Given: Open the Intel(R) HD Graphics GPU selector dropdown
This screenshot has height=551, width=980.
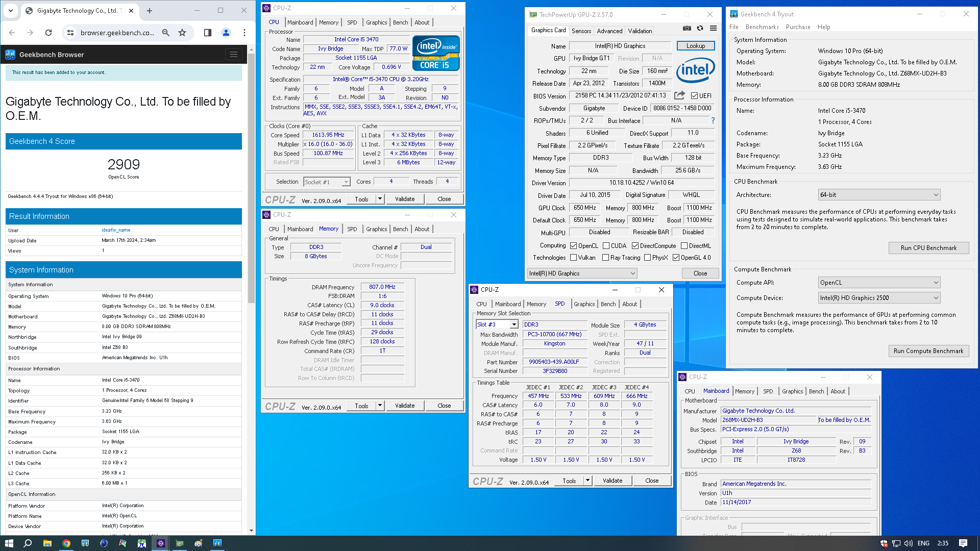Looking at the screenshot, I should click(x=582, y=273).
